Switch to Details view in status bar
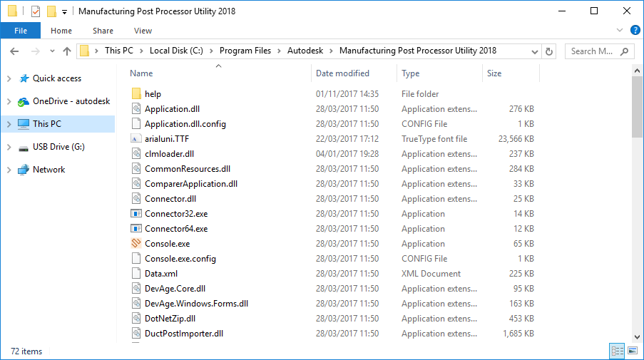Image resolution: width=644 pixels, height=360 pixels. click(617, 351)
